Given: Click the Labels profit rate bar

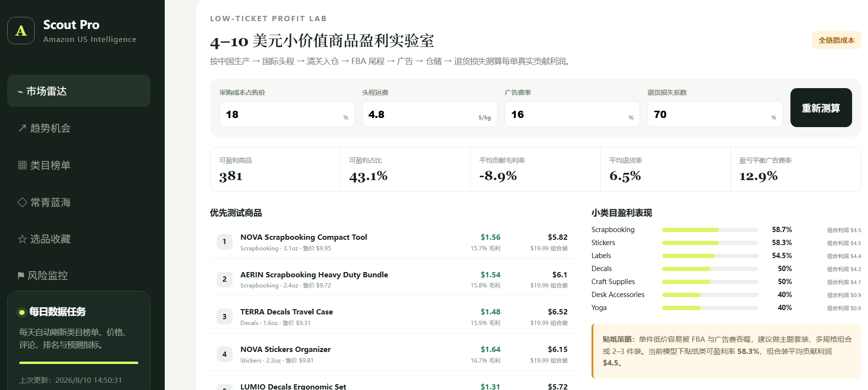Looking at the screenshot, I should [710, 256].
